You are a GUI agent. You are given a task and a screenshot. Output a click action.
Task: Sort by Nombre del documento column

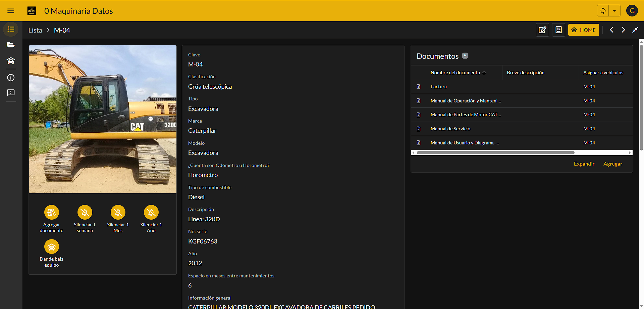[x=455, y=73]
